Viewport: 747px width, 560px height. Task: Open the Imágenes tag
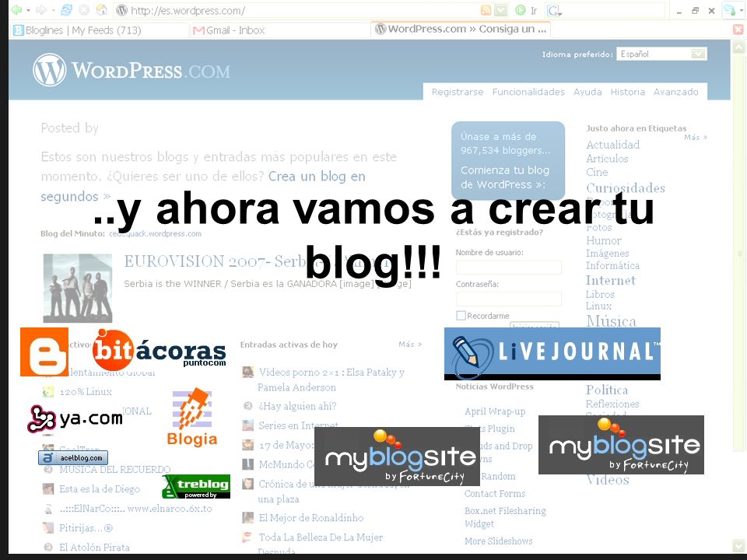click(x=608, y=254)
